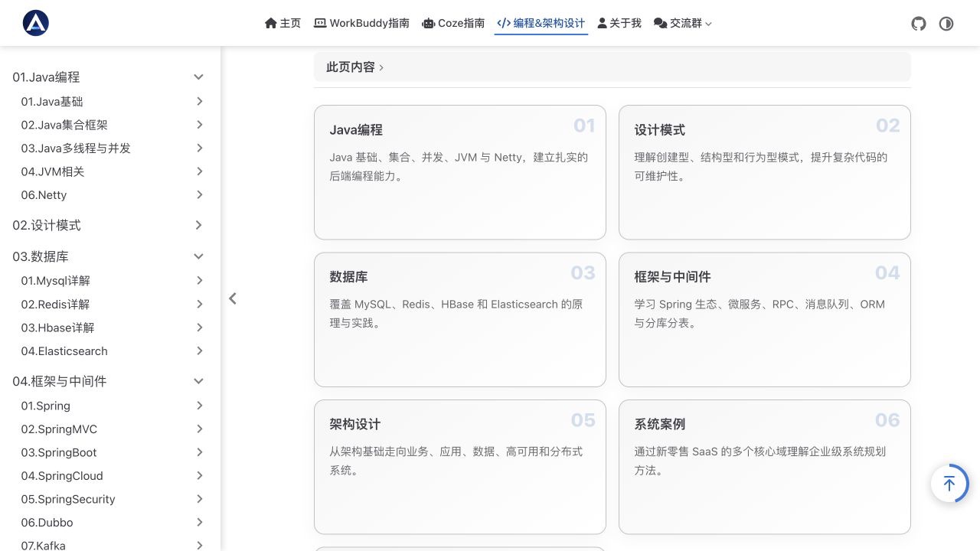Click 04.框架与中间件 sidebar heading
Screen dimensions: 980x551
(x=60, y=381)
